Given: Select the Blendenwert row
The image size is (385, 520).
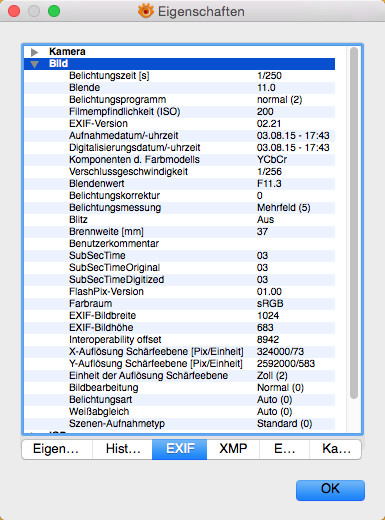Looking at the screenshot, I should click(x=179, y=184).
